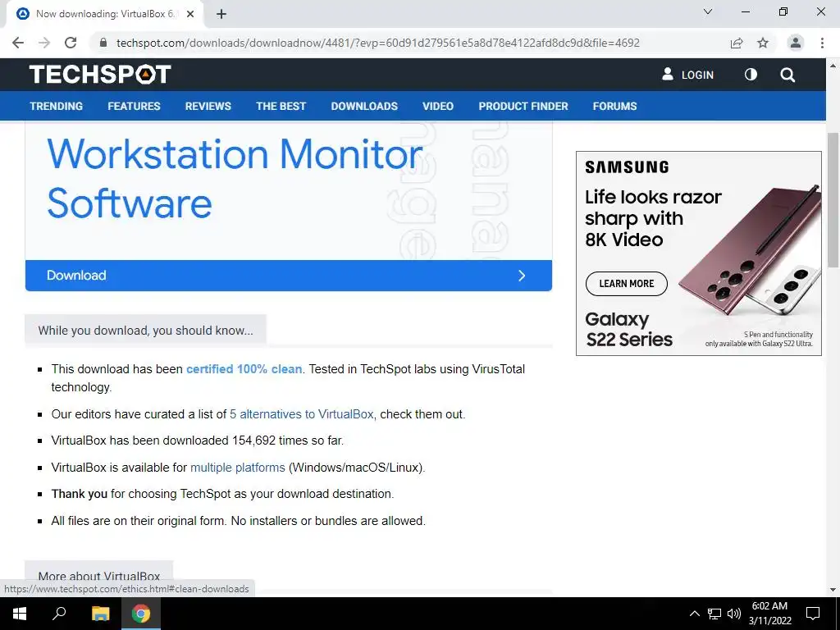Click the LOGIN user icon
Image resolution: width=840 pixels, height=630 pixels.
668,74
